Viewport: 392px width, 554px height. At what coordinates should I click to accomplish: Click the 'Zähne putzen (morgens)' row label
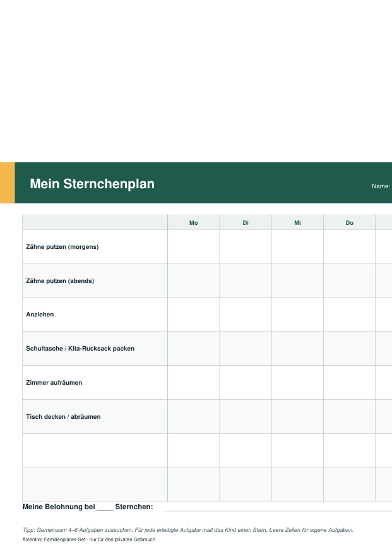click(x=62, y=246)
